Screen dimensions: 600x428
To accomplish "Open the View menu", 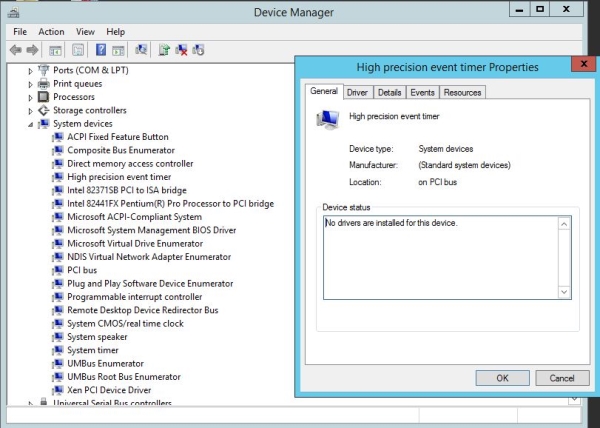I will (x=85, y=32).
